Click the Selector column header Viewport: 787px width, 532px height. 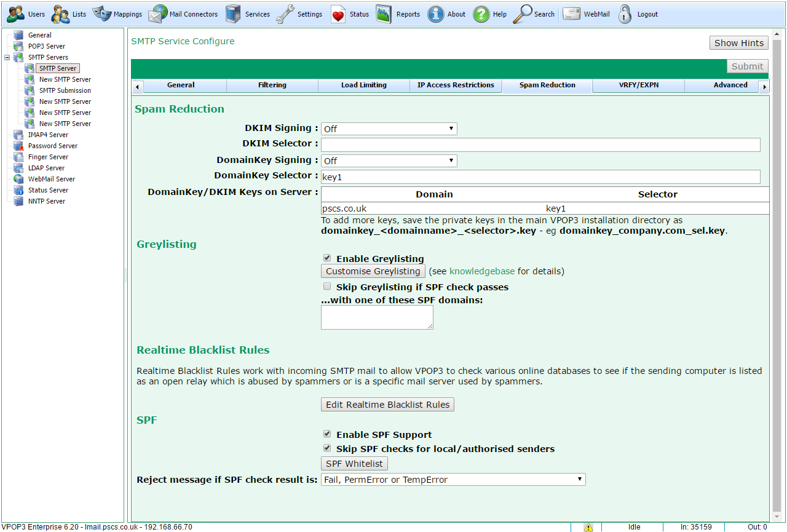[657, 194]
